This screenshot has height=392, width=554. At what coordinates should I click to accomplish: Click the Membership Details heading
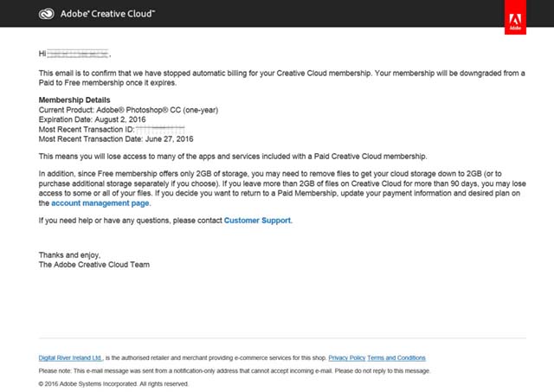pyautogui.click(x=74, y=100)
